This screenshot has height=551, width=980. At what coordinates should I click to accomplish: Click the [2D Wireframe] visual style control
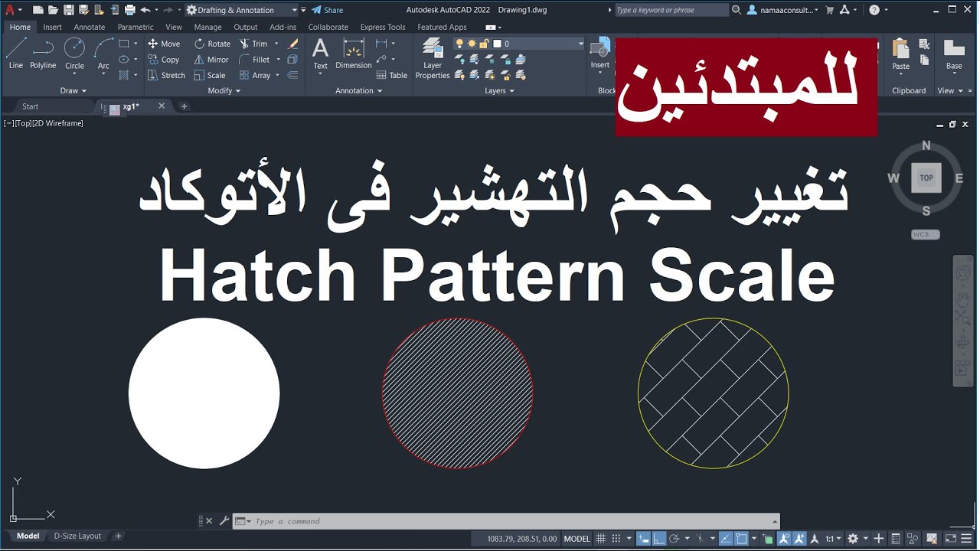coord(57,123)
